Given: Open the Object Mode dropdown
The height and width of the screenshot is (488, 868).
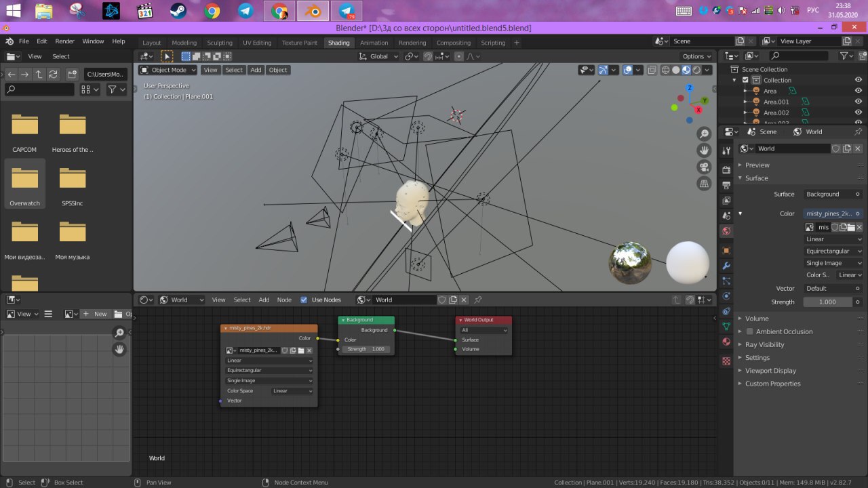Looking at the screenshot, I should [x=168, y=70].
